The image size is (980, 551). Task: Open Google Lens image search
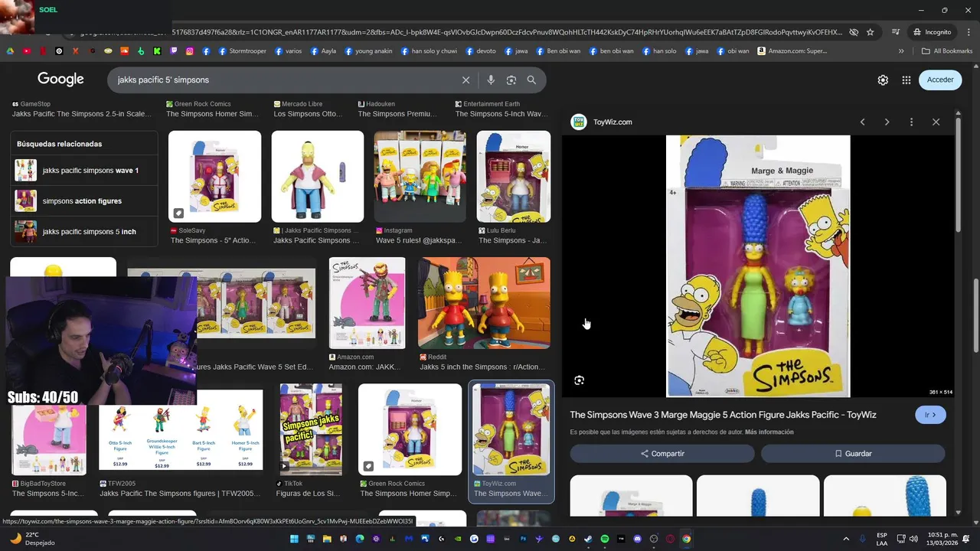511,80
